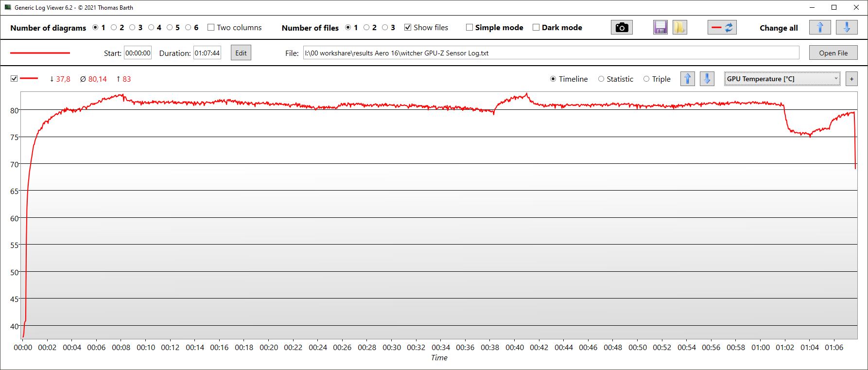
Task: Maximize the Generic Log Viewer window
Action: point(834,7)
